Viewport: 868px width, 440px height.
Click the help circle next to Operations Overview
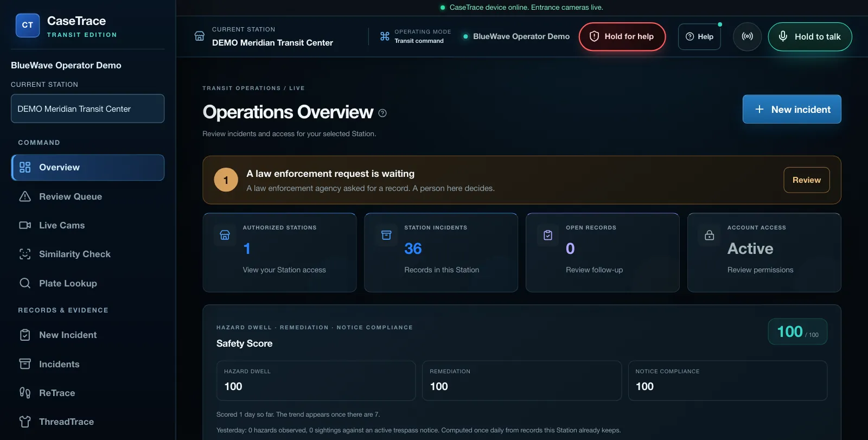382,113
